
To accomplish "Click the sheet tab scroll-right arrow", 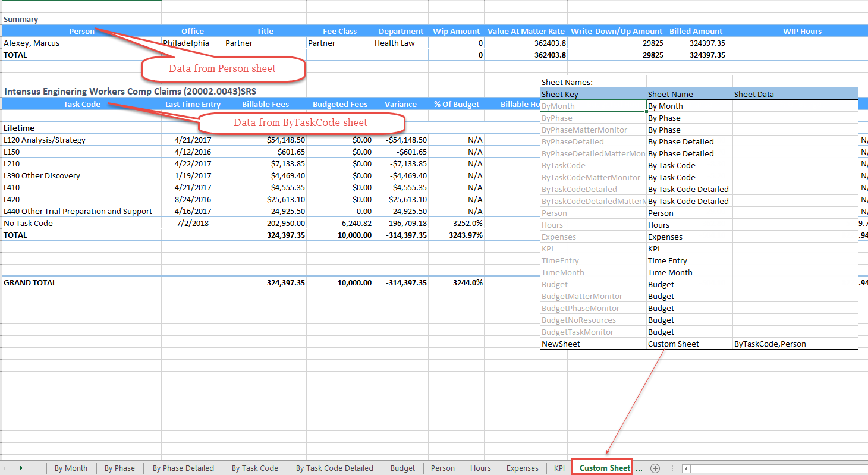I will [x=21, y=468].
